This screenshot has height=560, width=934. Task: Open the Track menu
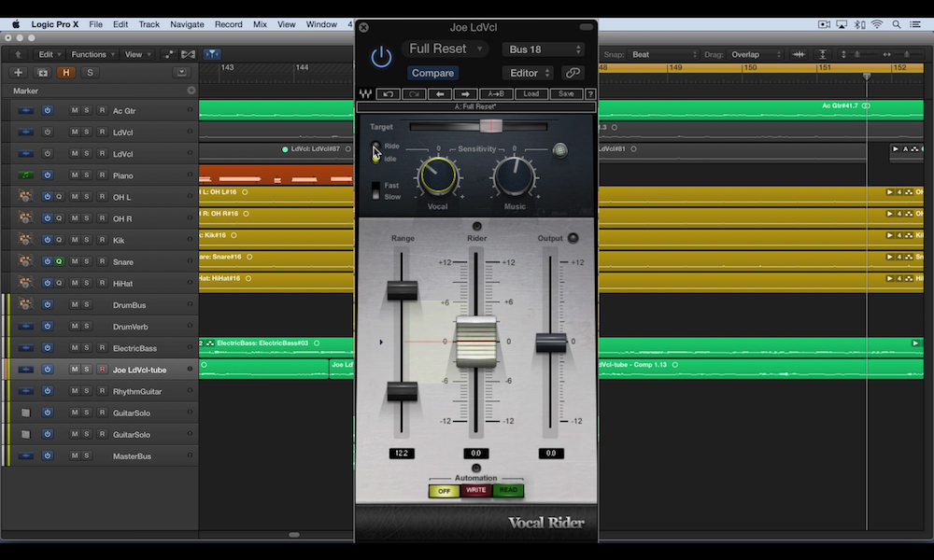149,24
